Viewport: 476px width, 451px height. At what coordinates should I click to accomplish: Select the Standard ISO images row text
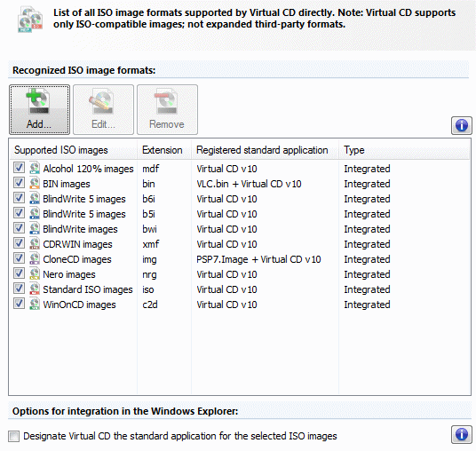point(88,289)
